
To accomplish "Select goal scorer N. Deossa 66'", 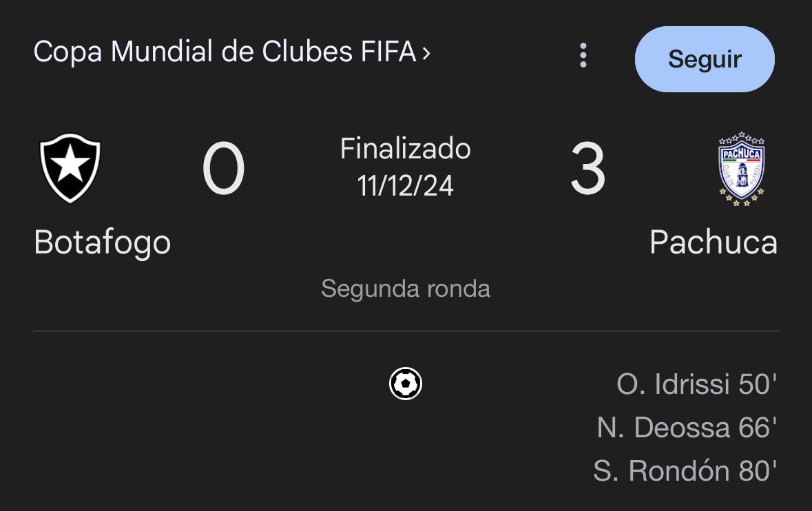I will pos(687,428).
